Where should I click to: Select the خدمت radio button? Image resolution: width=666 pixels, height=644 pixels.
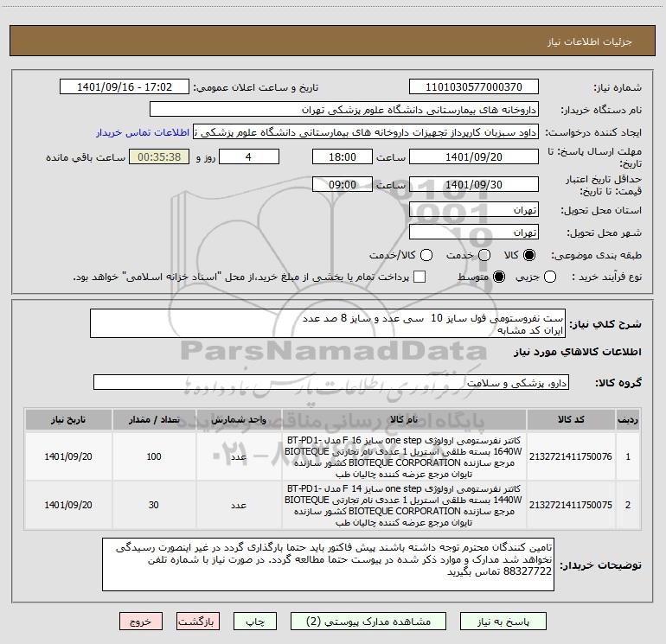coord(484,255)
